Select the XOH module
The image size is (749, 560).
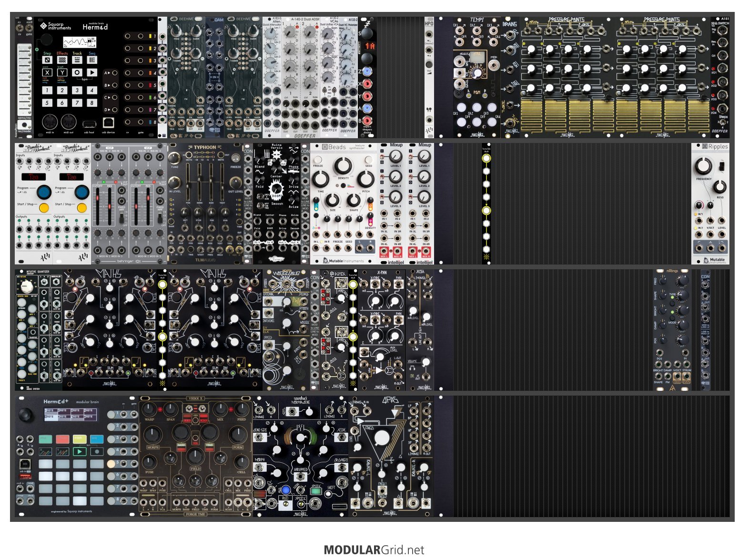419,330
